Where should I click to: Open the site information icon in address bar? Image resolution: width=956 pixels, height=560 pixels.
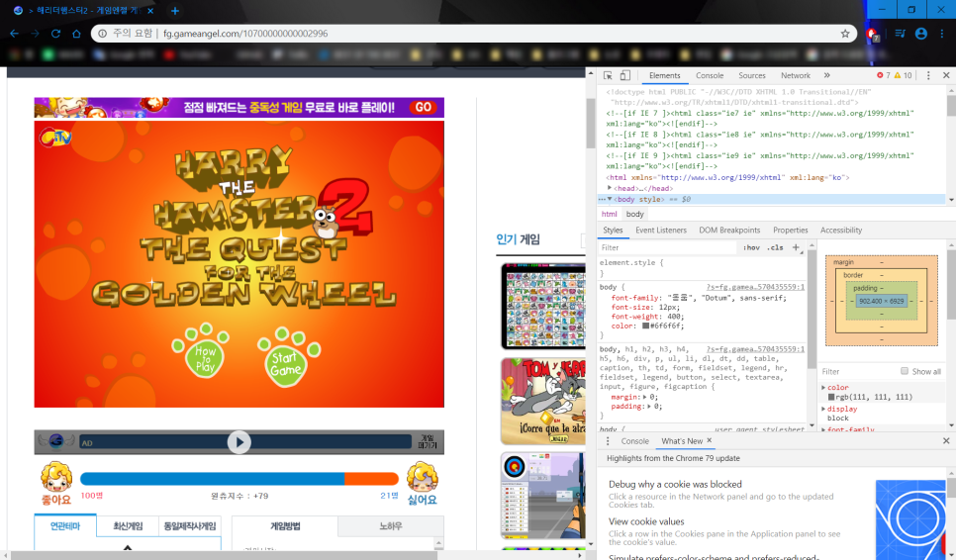pyautogui.click(x=103, y=34)
